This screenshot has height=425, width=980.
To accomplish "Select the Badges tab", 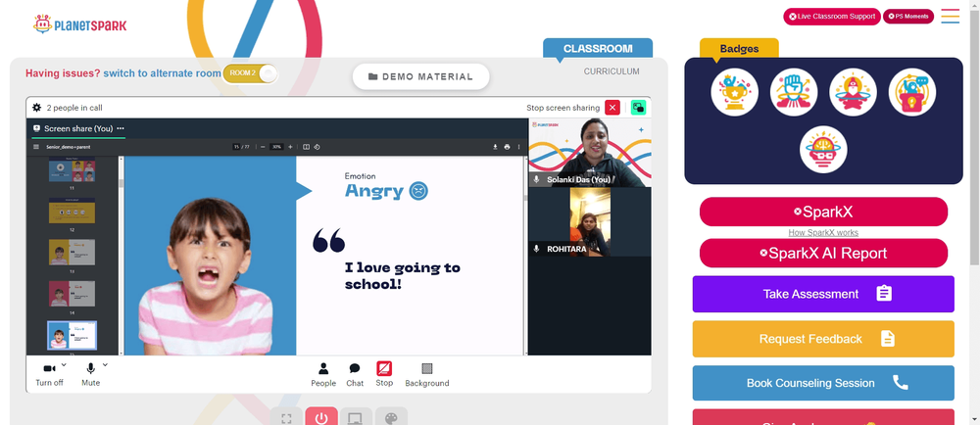I will (x=739, y=49).
